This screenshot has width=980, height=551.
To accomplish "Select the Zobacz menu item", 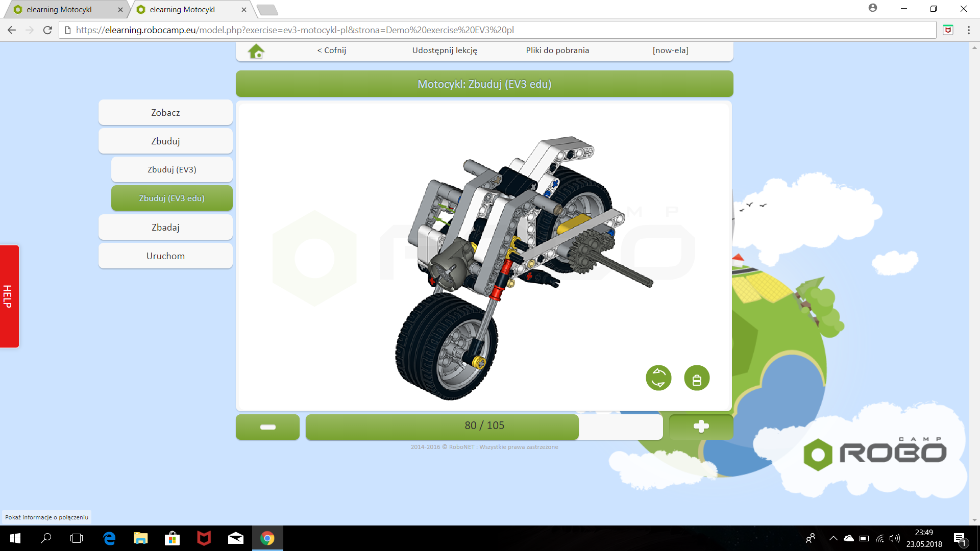I will [165, 112].
